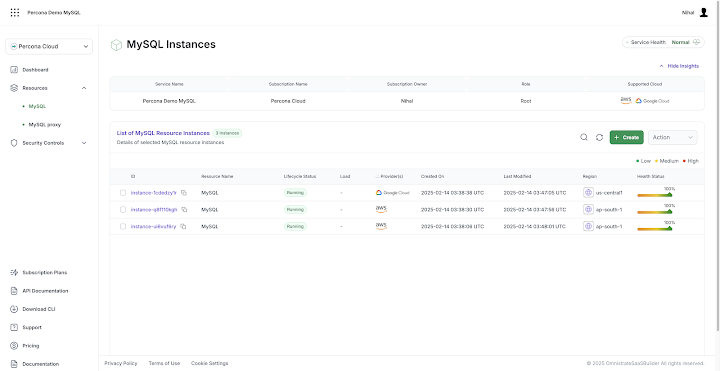The height and width of the screenshot is (371, 720).
Task: Click globe icon in 03:38:30 UTC row
Action: (x=588, y=209)
